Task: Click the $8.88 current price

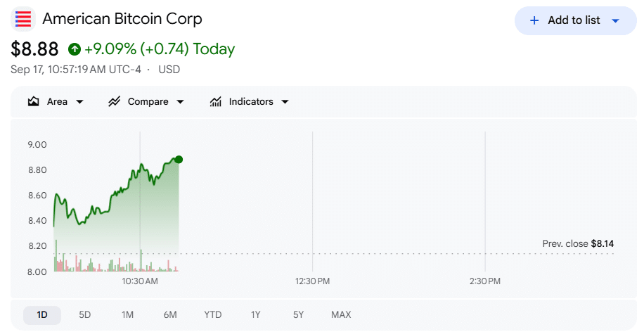Action: click(x=34, y=49)
